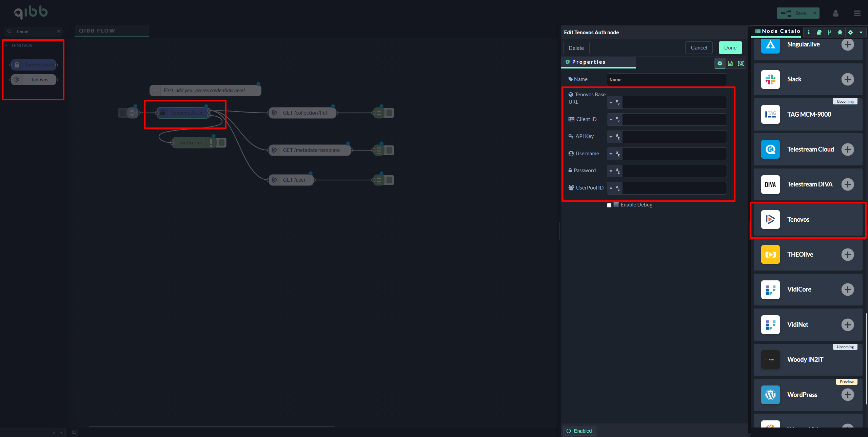The image size is (868, 437).
Task: Toggle the Enabled node state button
Action: [x=579, y=431]
